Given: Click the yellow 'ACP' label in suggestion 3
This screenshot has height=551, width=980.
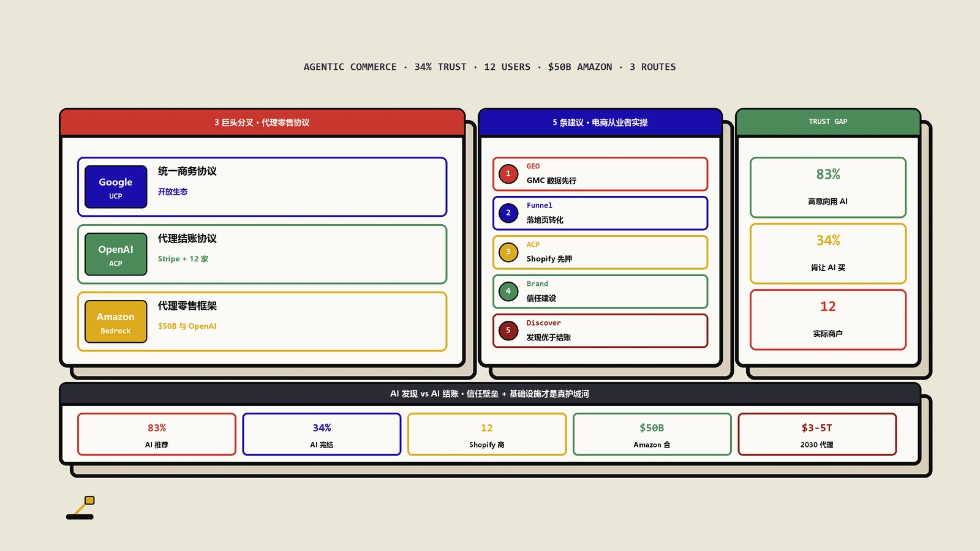Looking at the screenshot, I should coord(533,245).
